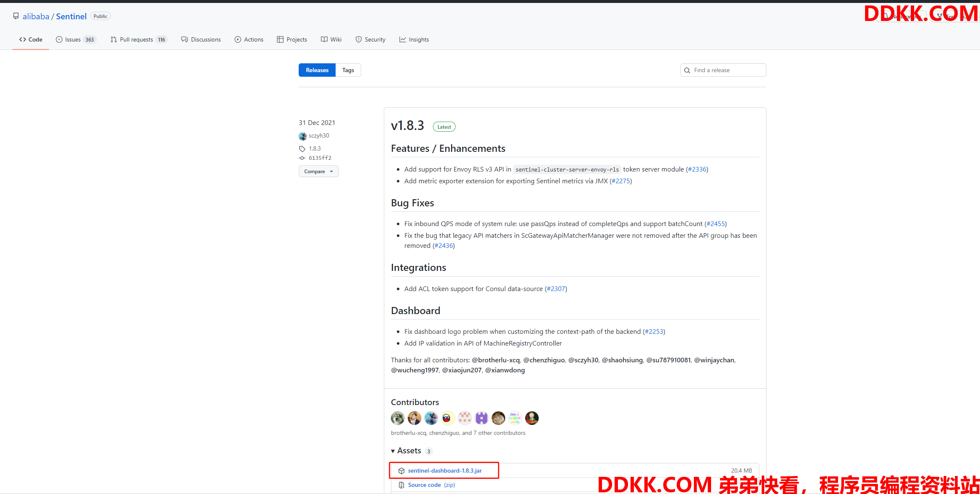This screenshot has height=494, width=980.
Task: Click the @sczyh30 mention in thanks
Action: click(584, 360)
